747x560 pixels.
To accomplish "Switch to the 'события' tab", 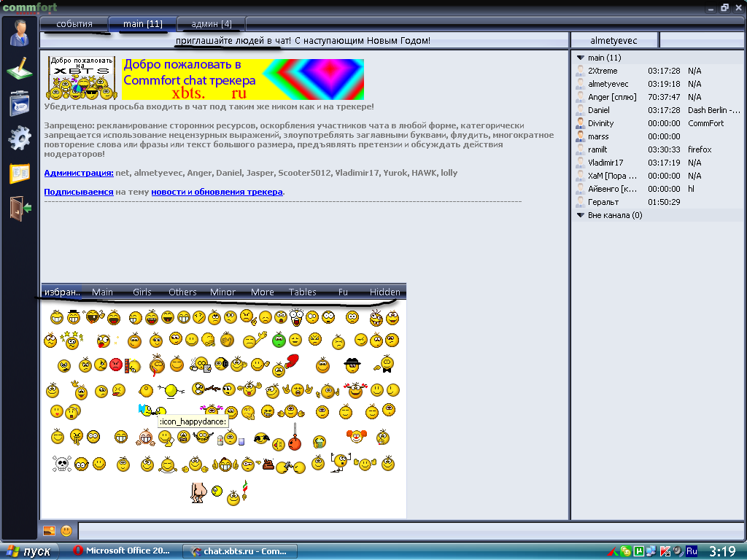I will [x=74, y=24].
